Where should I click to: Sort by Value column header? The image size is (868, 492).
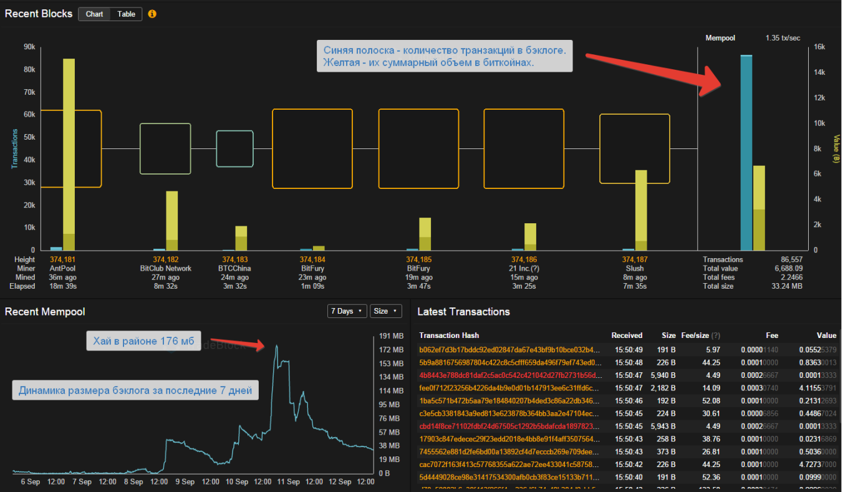pyautogui.click(x=826, y=335)
